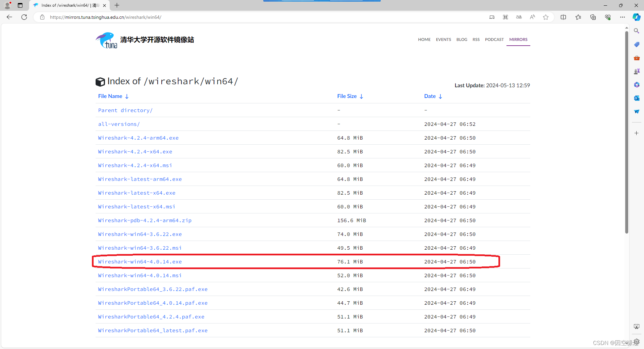Click the page vertical scrollbar thumb
The width and height of the screenshot is (644, 349).
coord(627,133)
